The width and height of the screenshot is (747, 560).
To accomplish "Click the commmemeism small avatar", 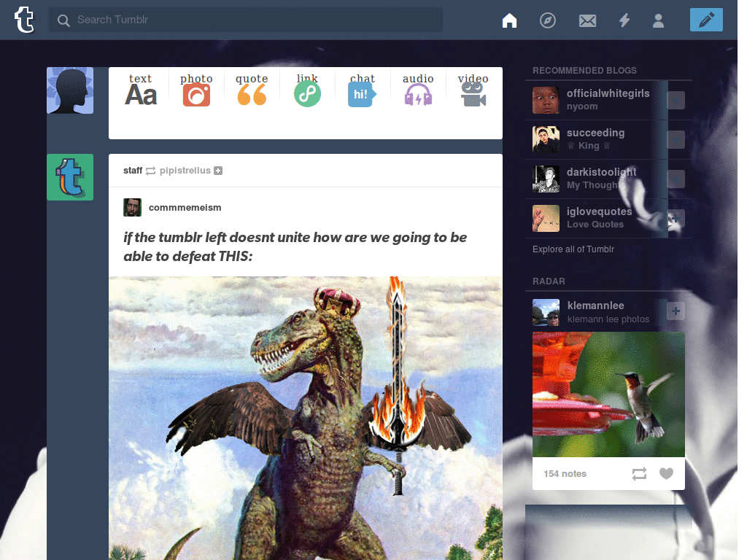I will point(133,208).
